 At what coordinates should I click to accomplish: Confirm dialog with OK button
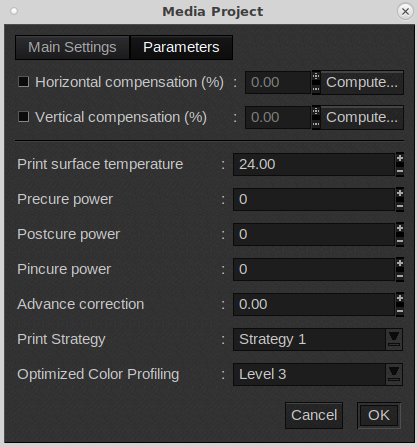[x=379, y=415]
